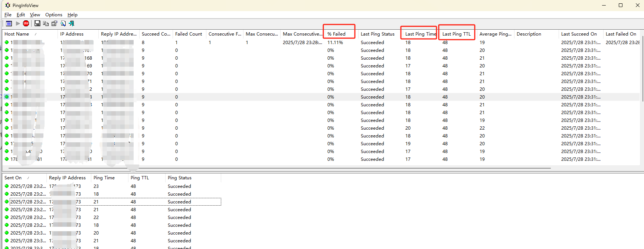Click the floppy disk Save icon

pos(37,24)
